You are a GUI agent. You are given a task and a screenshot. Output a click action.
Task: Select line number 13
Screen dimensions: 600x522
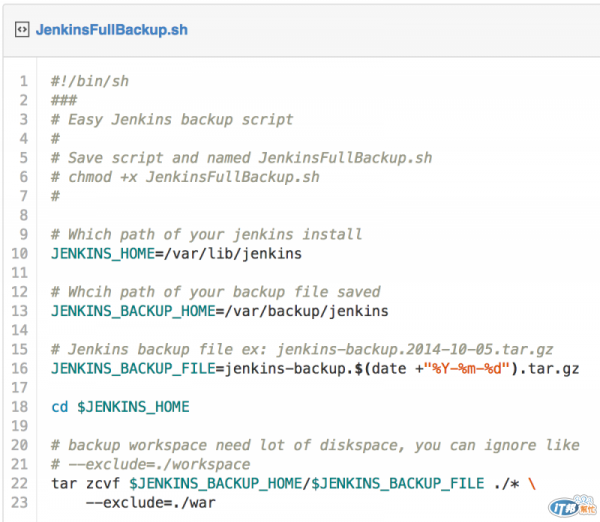click(x=20, y=311)
